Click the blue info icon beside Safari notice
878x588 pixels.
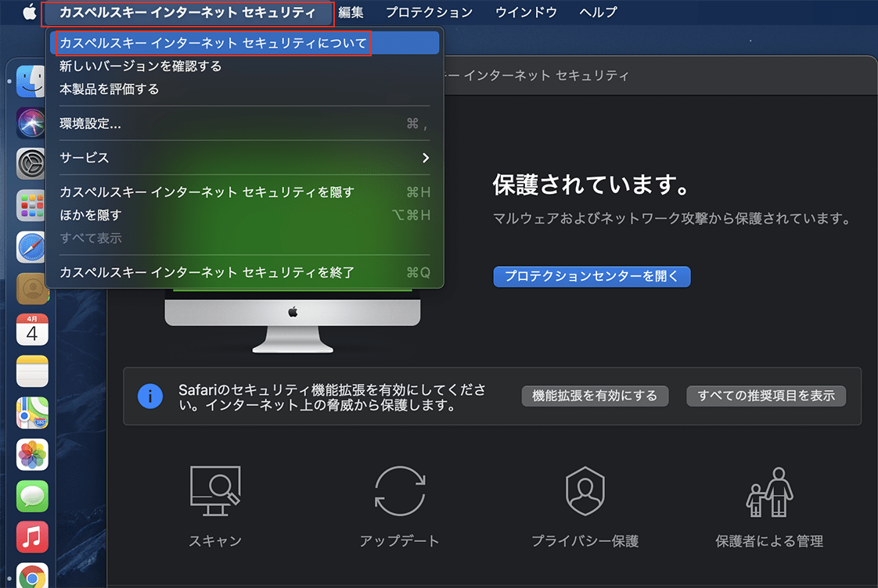click(150, 396)
